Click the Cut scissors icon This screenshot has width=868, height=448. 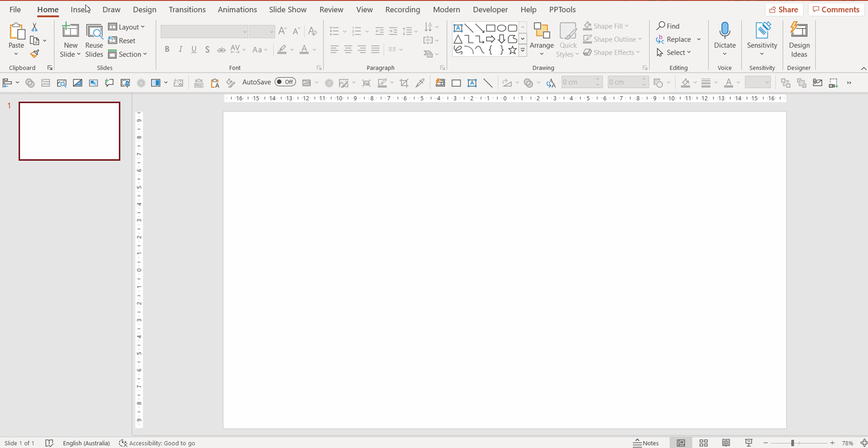[x=35, y=27]
